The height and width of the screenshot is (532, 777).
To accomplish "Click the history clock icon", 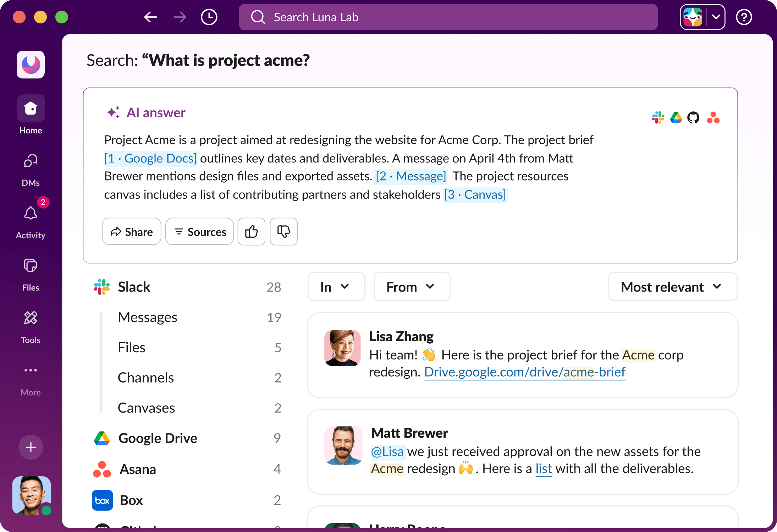I will tap(209, 17).
